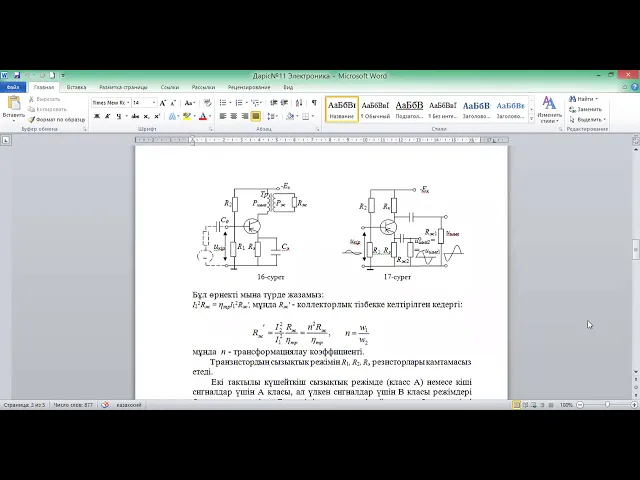640x480 pixels.
Task: Click the zoom slider handle
Action: [607, 404]
